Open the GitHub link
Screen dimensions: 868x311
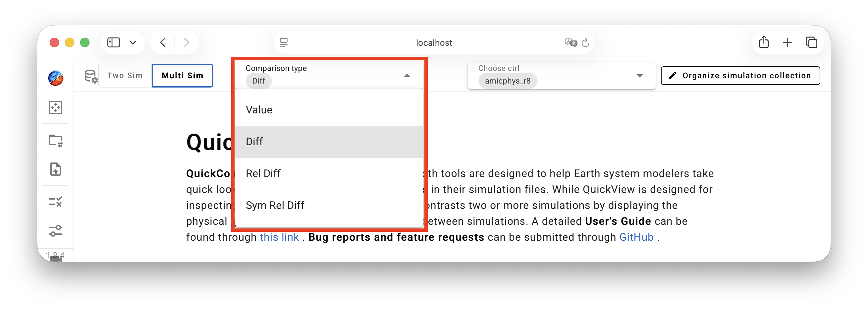[636, 237]
